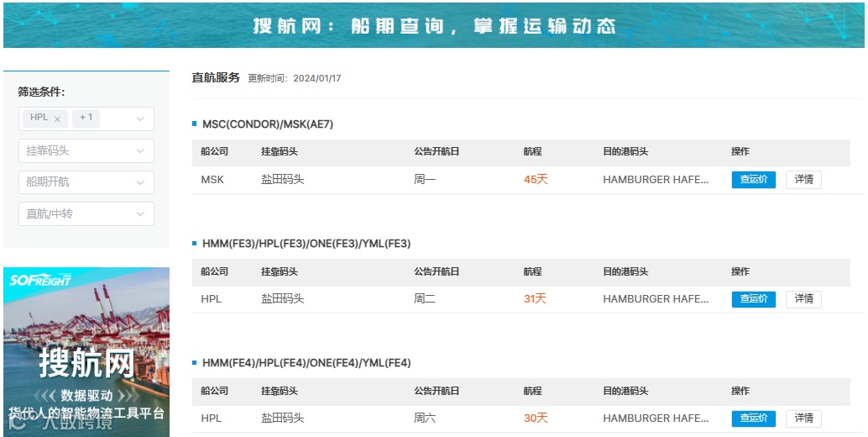This screenshot has height=437, width=868.
Task: Click the 31天 transit time value
Action: [x=535, y=299]
